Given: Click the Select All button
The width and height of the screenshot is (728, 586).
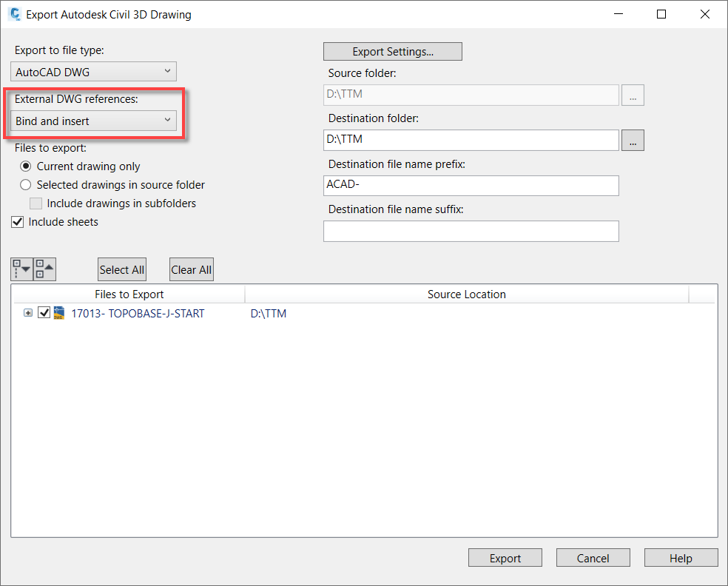Looking at the screenshot, I should click(121, 269).
